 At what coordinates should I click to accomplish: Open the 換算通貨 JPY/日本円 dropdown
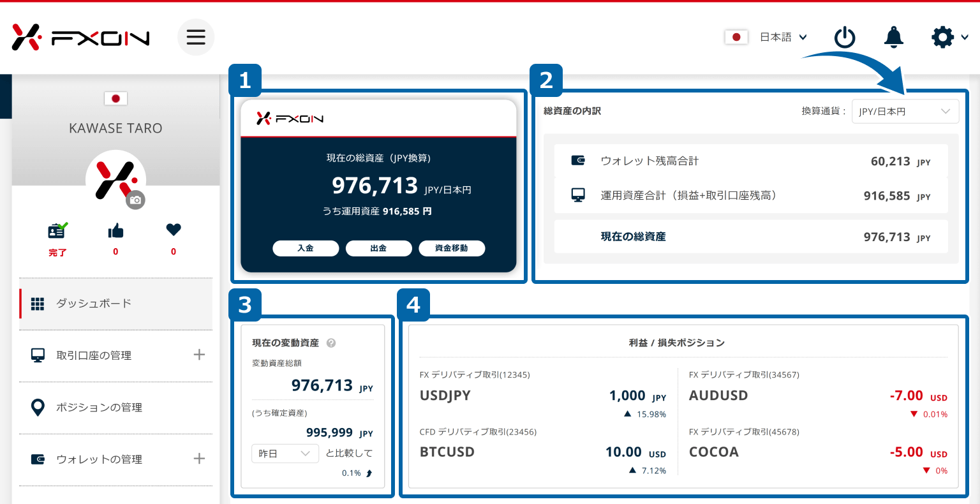point(905,111)
